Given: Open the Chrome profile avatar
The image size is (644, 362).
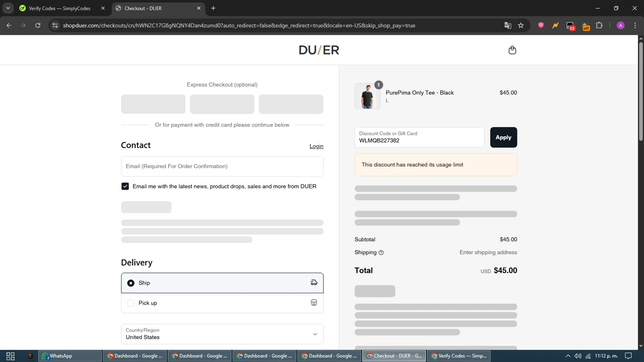Looking at the screenshot, I should point(620,25).
